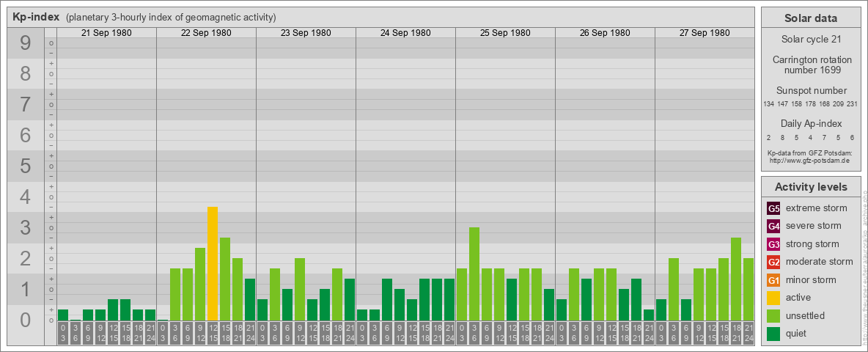868x352 pixels.
Task: Click the 25 Sep 3-6 hour bar
Action: click(474, 274)
